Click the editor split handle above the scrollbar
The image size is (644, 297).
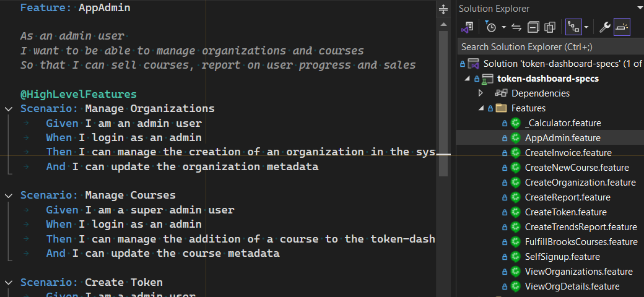pos(443,9)
